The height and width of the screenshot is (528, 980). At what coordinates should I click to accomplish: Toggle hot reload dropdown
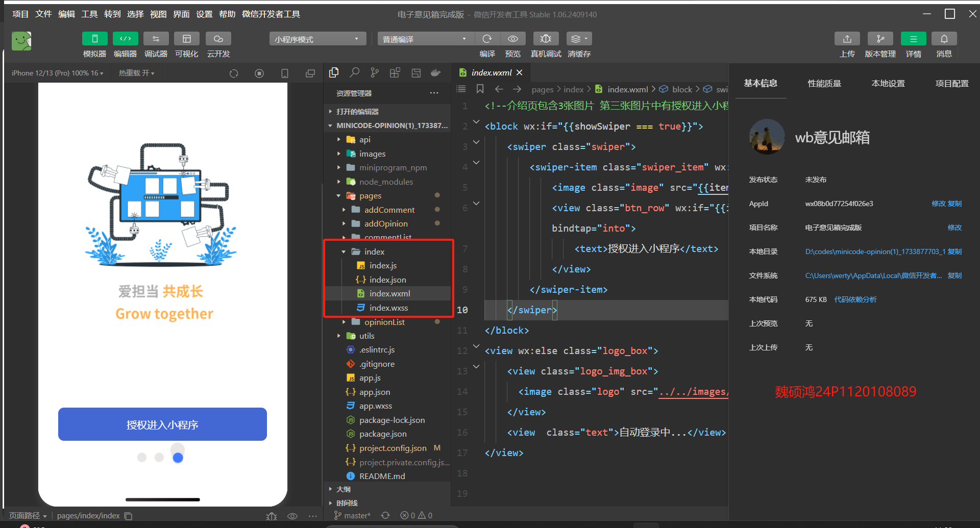pos(136,73)
